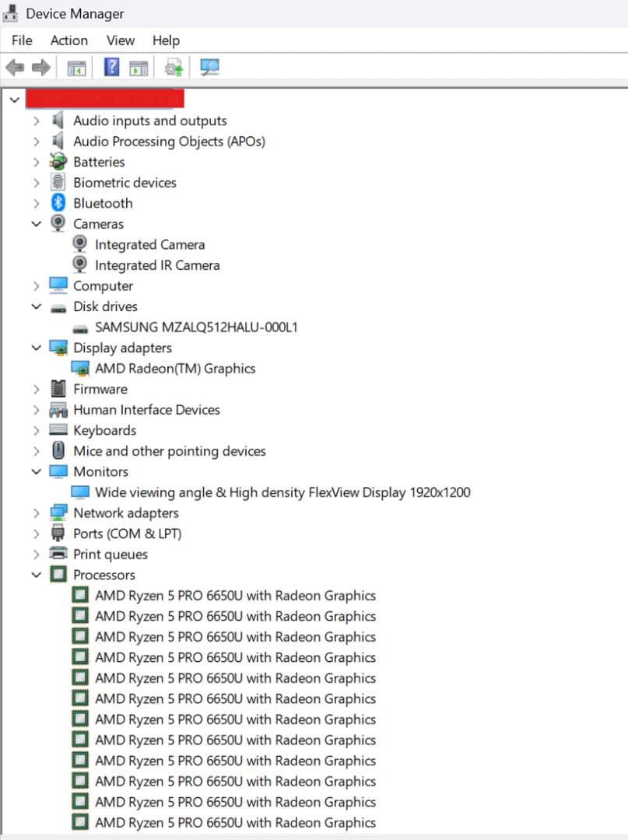Collapse the Processors node chevron
Image resolution: width=628 pixels, height=840 pixels.
pyautogui.click(x=36, y=574)
